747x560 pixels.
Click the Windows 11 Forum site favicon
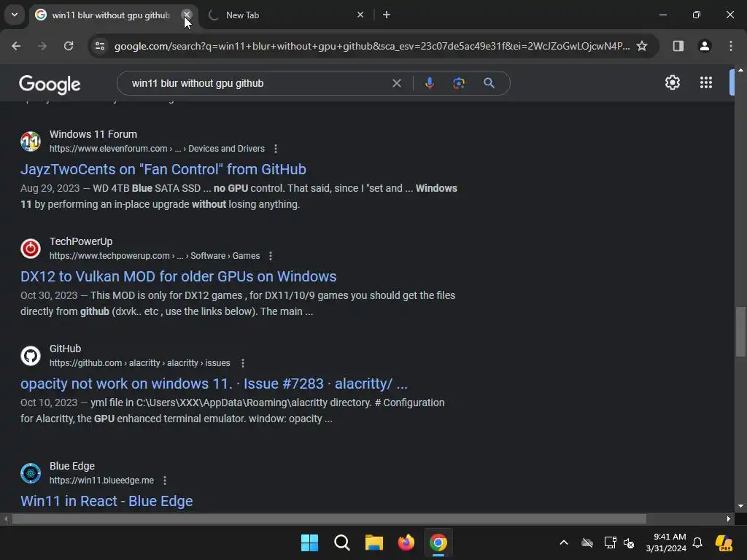pyautogui.click(x=31, y=141)
